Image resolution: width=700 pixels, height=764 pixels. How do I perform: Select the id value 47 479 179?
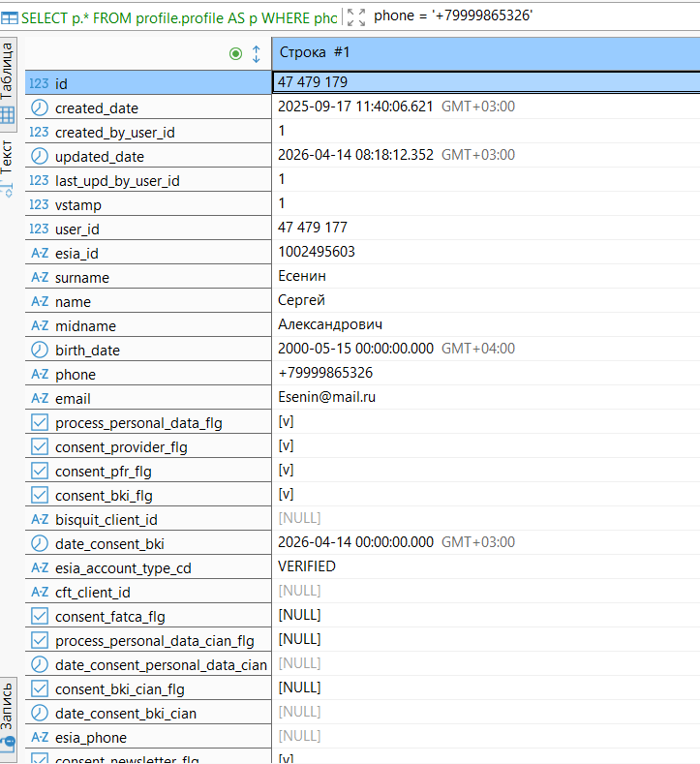tap(313, 82)
